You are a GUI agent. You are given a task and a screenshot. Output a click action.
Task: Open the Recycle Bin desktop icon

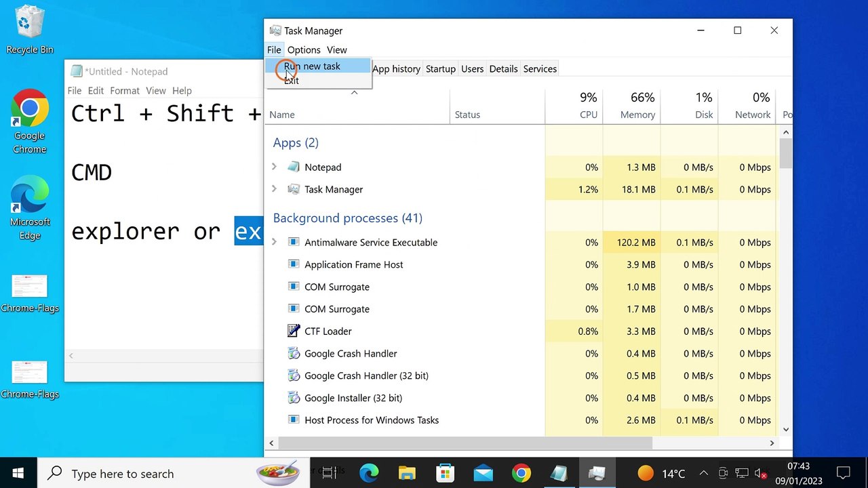coord(29,30)
